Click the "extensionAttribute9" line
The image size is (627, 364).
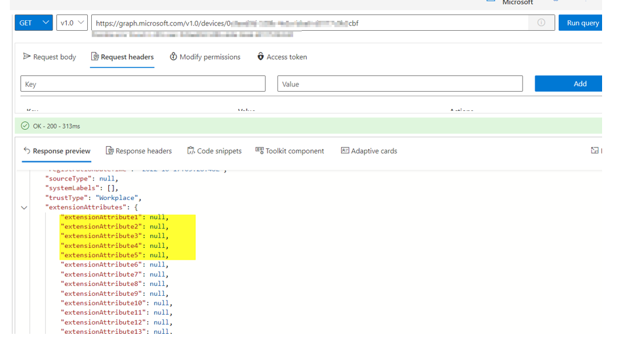point(114,294)
